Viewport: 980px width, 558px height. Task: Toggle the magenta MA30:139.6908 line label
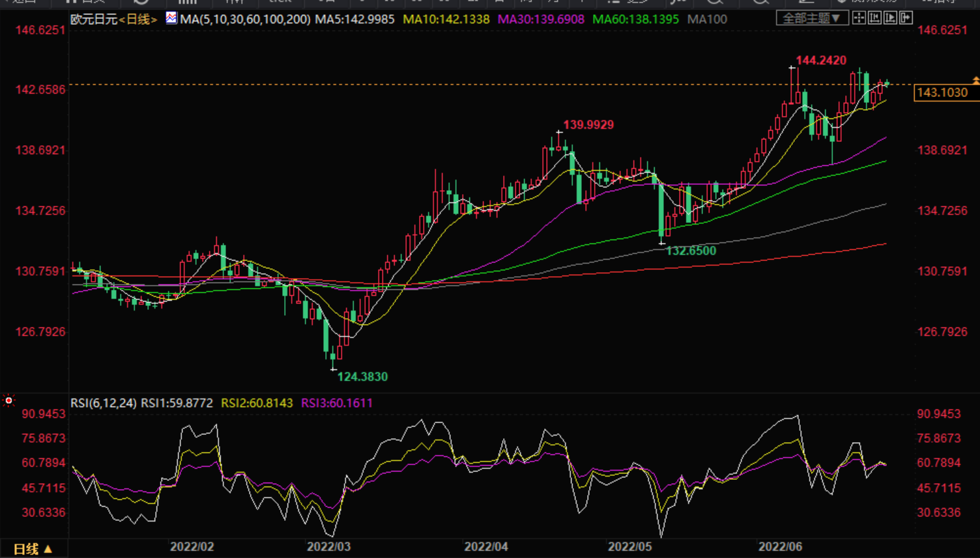click(541, 20)
